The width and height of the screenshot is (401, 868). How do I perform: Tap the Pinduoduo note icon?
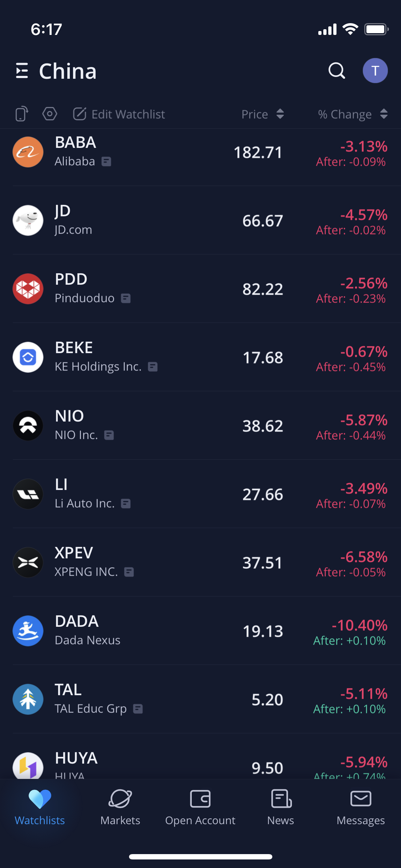[x=126, y=299]
